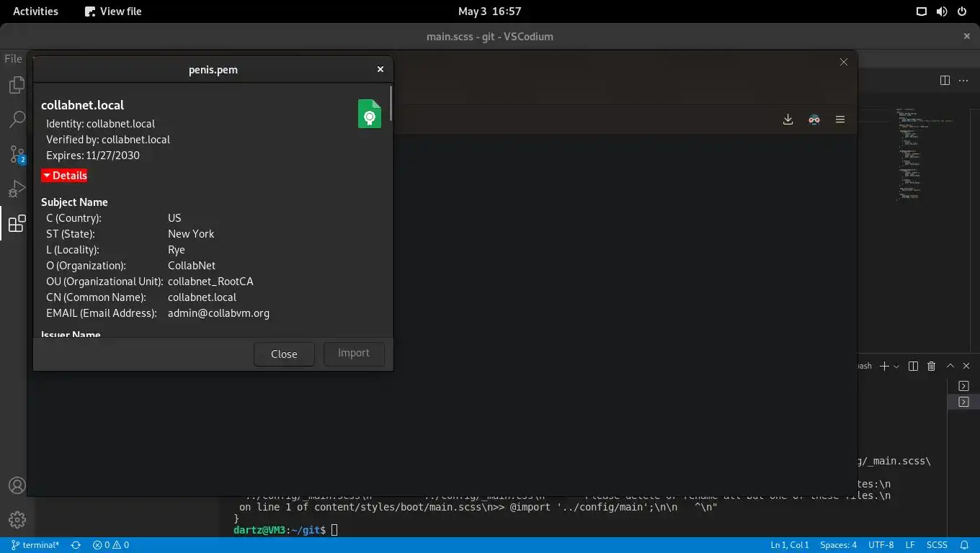
Task: Click 'Subject Name' section heading
Action: (x=74, y=202)
